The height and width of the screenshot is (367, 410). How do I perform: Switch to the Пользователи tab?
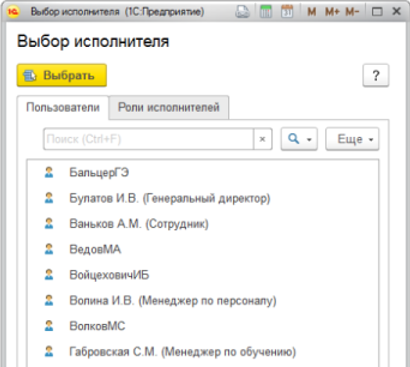63,107
